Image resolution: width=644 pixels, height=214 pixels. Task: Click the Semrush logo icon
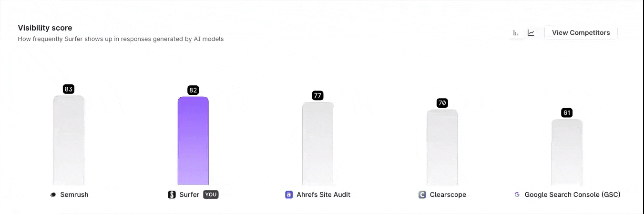click(53, 194)
